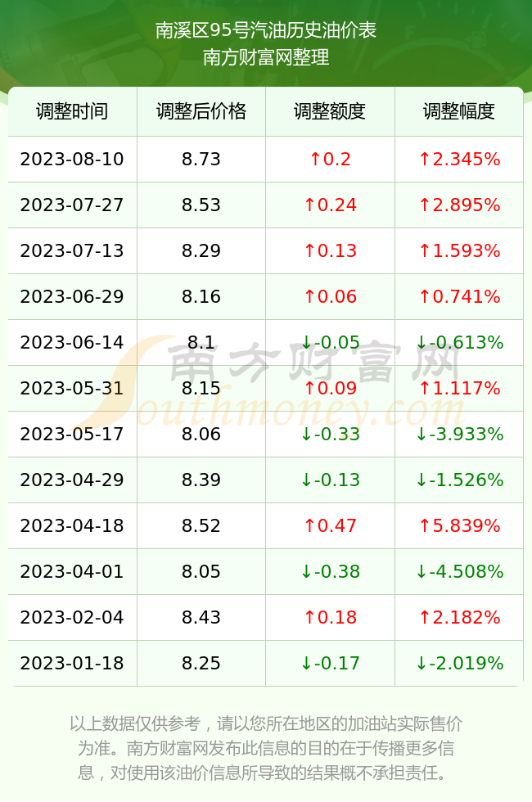Click the title 南溪区95号汽油历史油价表
This screenshot has height=802, width=532.
point(266,30)
